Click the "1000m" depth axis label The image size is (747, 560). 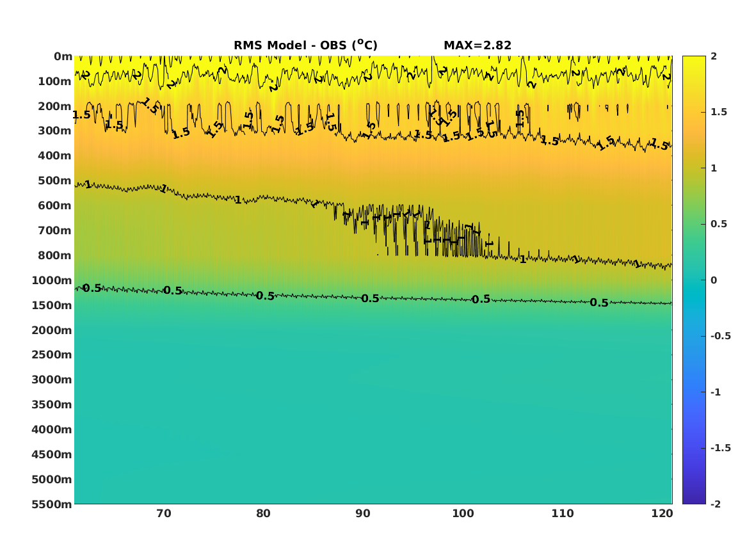pyautogui.click(x=52, y=280)
